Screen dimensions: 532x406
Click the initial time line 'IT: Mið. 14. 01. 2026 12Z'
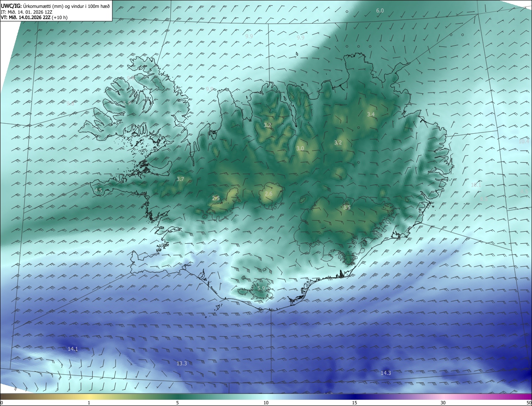click(27, 12)
